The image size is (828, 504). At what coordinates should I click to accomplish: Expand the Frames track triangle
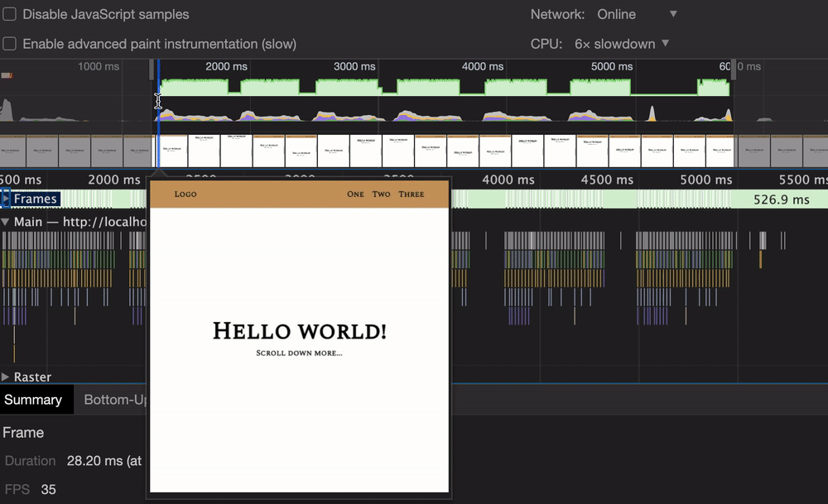point(6,199)
